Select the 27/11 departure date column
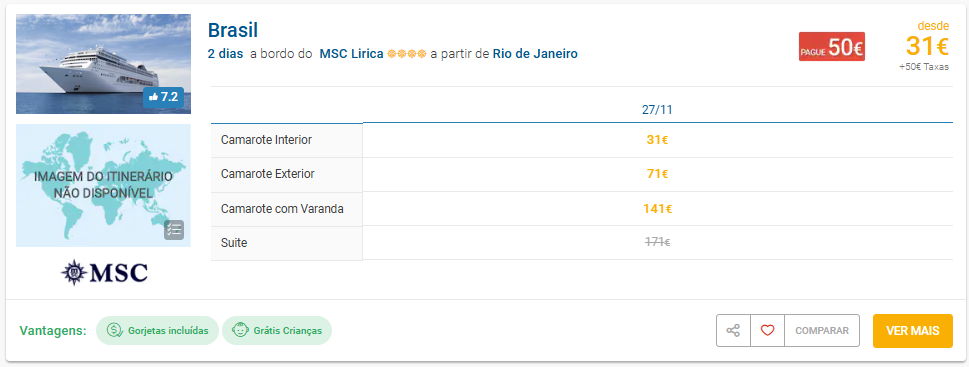Viewport: 969px width, 367px height. (657, 110)
